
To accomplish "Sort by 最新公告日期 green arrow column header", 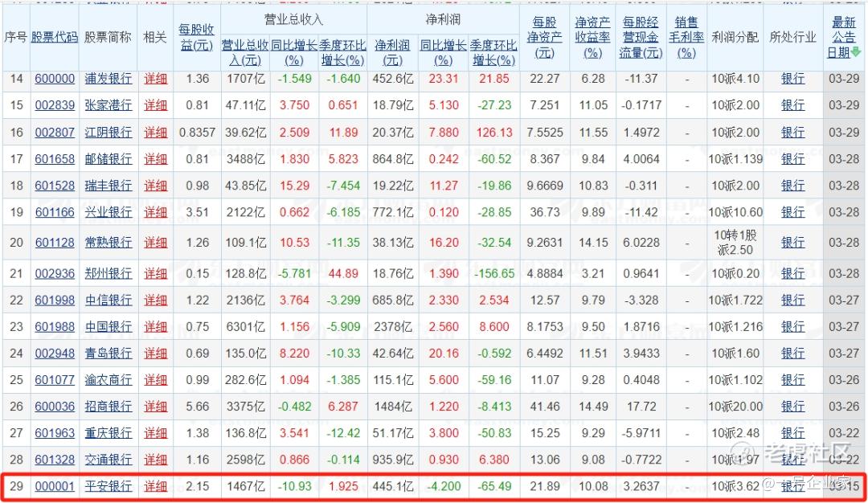I will 844,37.
